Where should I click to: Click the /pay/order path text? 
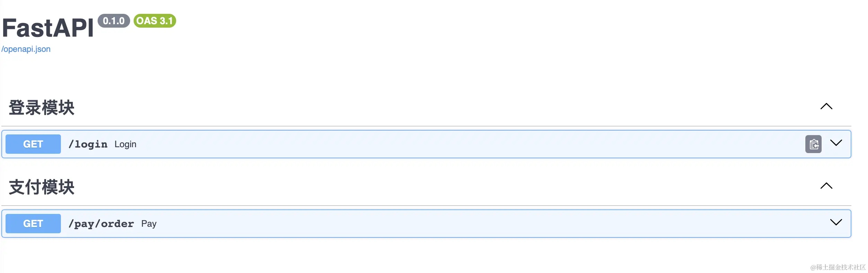(x=101, y=224)
